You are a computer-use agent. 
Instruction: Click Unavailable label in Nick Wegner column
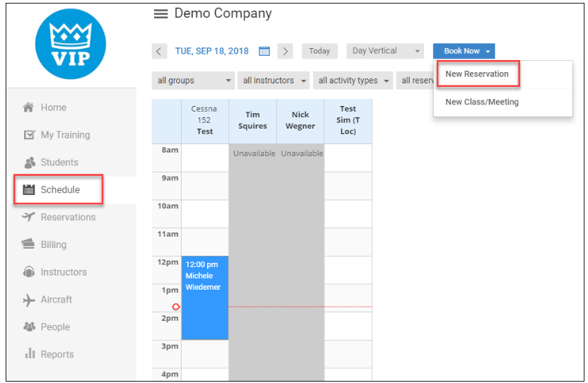[x=302, y=153]
